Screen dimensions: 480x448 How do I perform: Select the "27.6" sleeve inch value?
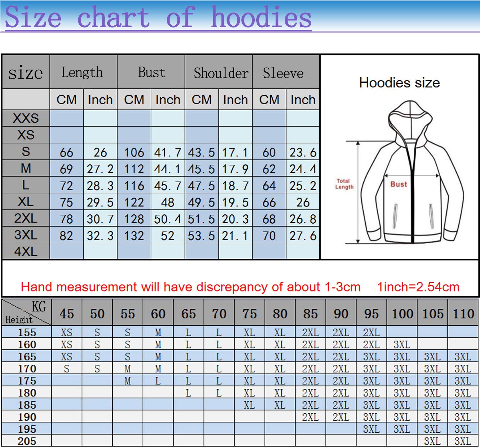point(303,235)
